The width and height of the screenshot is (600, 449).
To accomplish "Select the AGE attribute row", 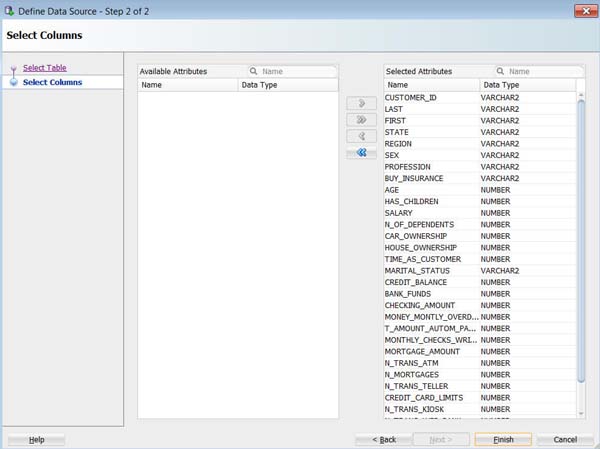I will 480,190.
